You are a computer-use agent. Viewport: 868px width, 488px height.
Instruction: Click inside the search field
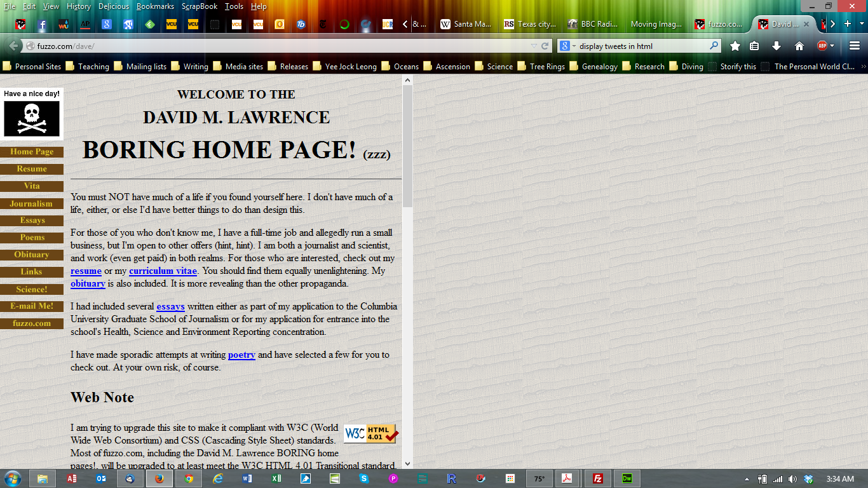click(x=642, y=46)
